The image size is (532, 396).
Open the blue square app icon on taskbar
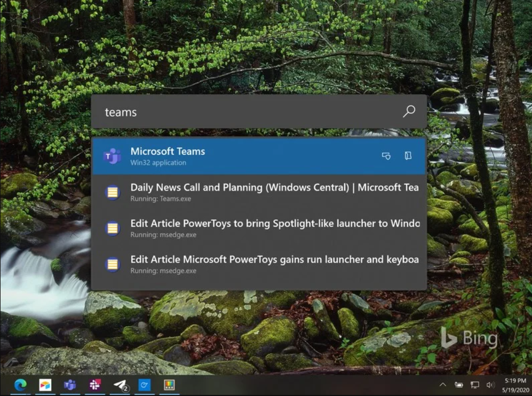[145, 385]
